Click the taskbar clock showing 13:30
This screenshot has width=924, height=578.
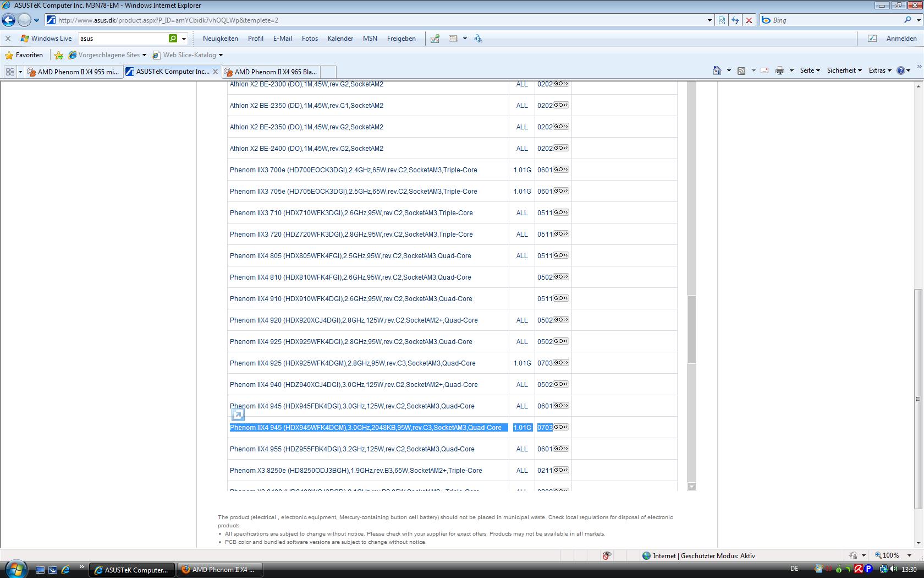point(909,569)
